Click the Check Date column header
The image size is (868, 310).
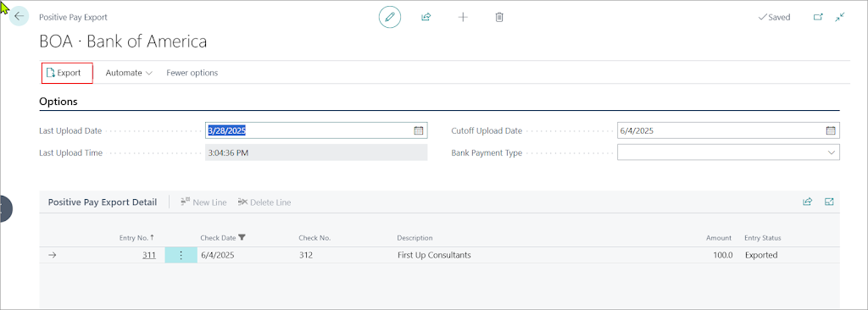pyautogui.click(x=218, y=237)
